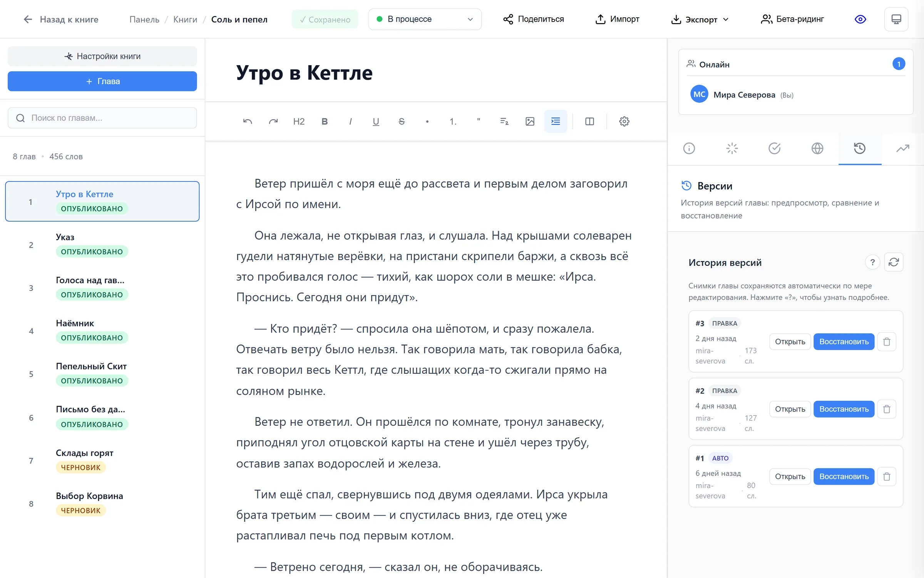Open the globe tab in right panel
The image size is (924, 578).
[817, 148]
